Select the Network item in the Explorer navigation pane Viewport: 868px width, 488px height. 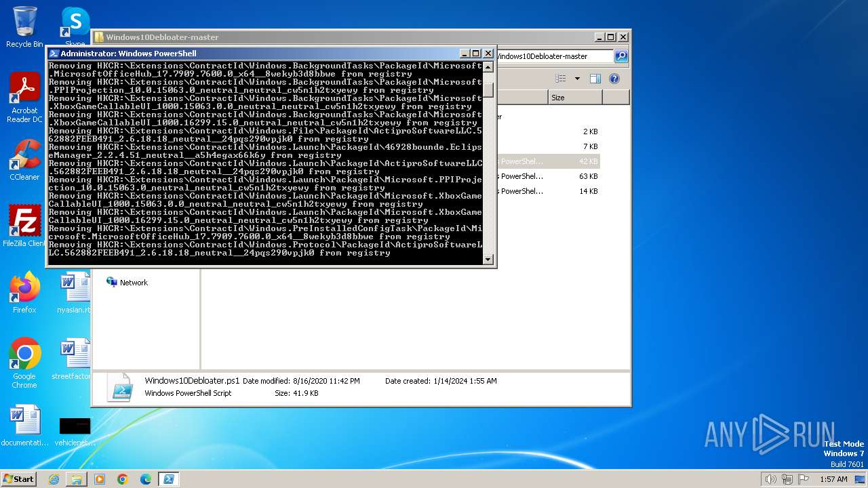127,283
